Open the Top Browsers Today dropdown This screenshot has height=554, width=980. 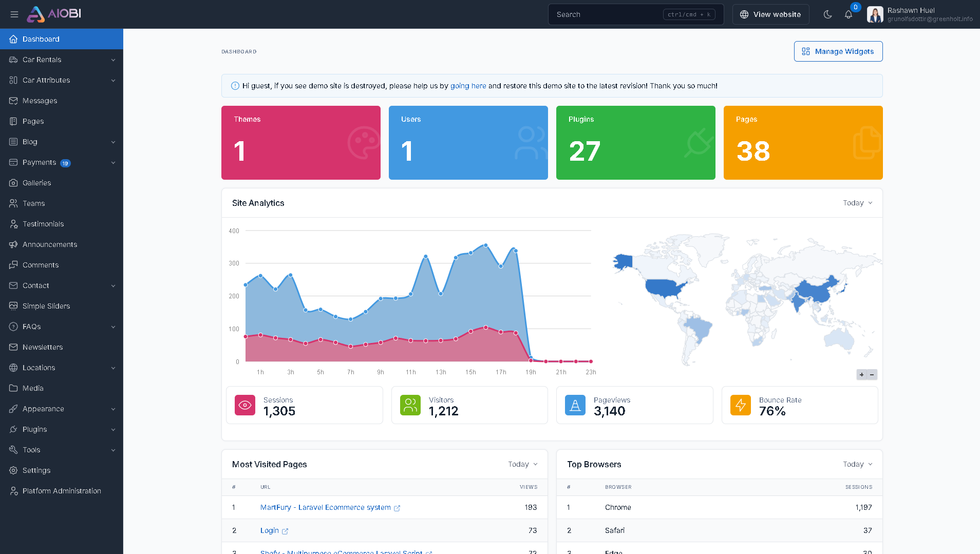[x=857, y=464]
